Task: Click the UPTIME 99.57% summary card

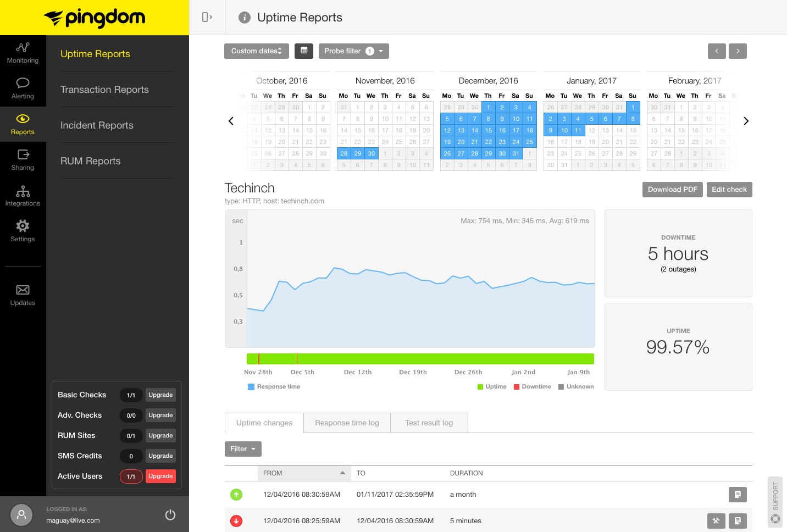Action: (x=678, y=347)
